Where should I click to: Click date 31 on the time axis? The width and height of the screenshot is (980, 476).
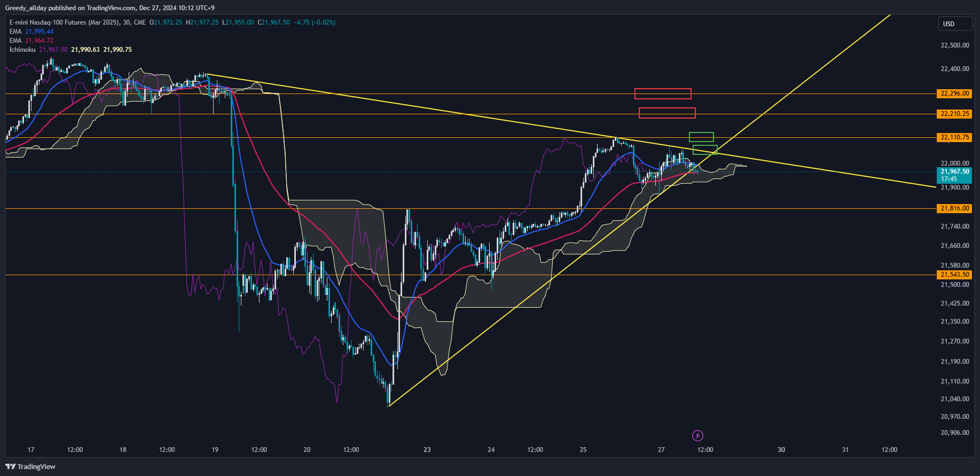tap(845, 450)
